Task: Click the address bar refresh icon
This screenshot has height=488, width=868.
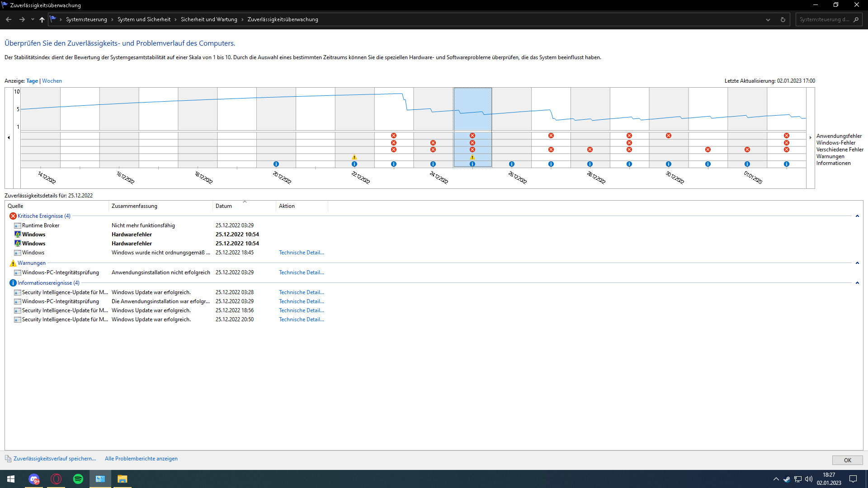Action: pyautogui.click(x=783, y=19)
